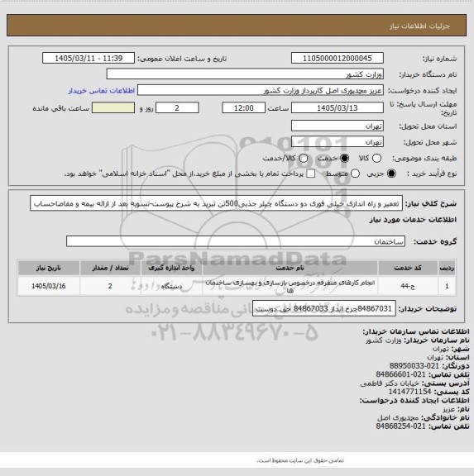Click the empty remaining hours field
Screen dimensions: 474x476
click(x=113, y=108)
